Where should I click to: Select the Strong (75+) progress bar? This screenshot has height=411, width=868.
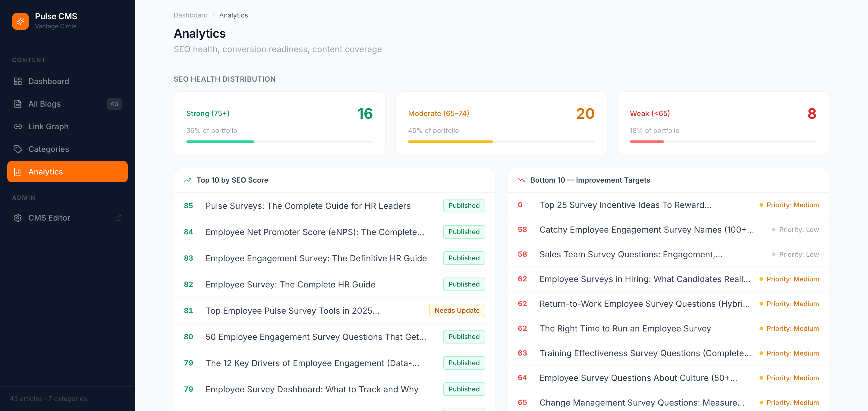click(279, 142)
